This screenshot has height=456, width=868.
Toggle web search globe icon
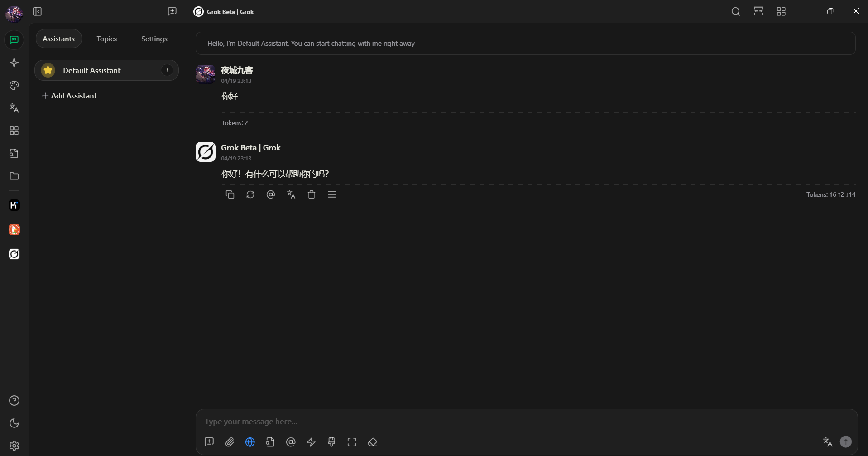point(250,442)
